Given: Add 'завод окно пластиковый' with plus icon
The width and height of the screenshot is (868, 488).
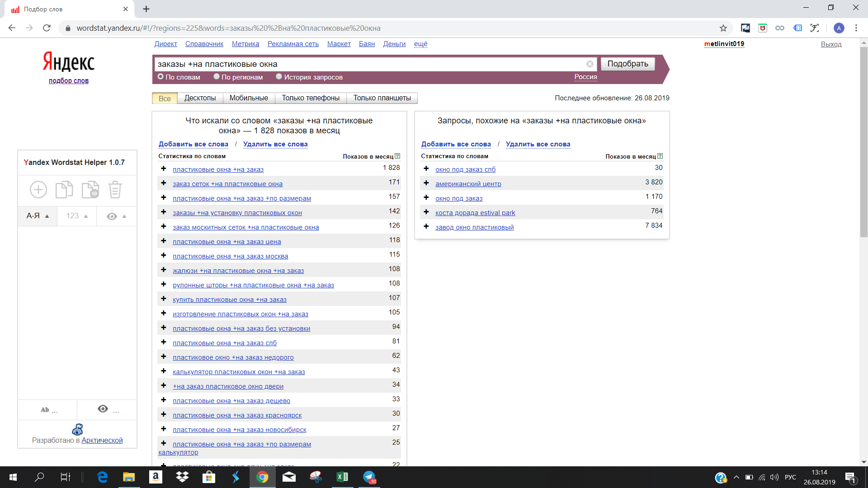Looking at the screenshot, I should click(426, 226).
